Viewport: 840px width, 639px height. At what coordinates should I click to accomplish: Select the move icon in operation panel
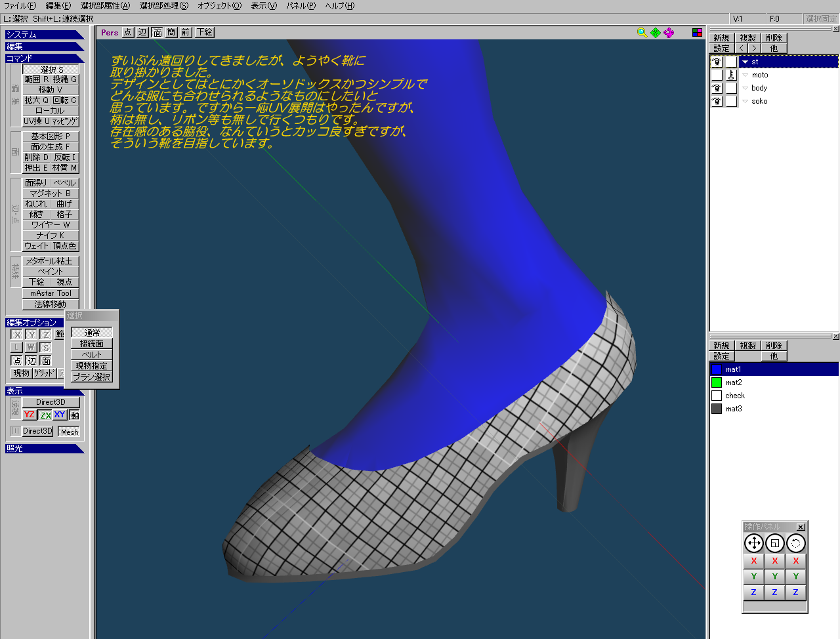[x=753, y=543]
